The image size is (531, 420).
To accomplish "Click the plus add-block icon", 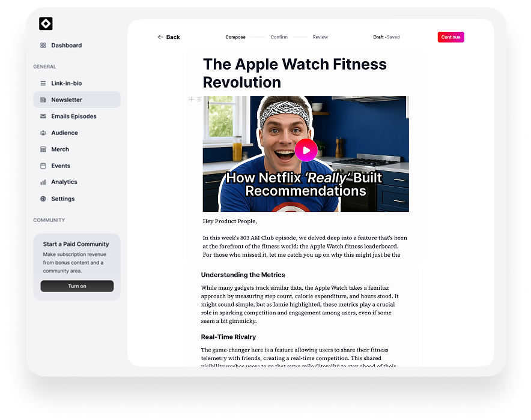I will [192, 99].
